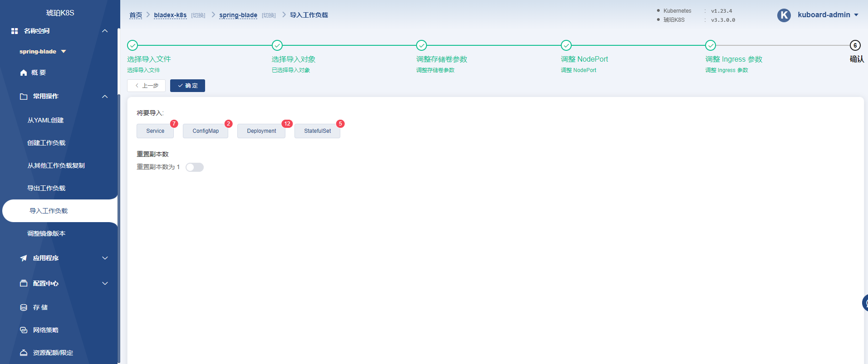This screenshot has height=364, width=868.
Task: Click the 配置中心 box icon
Action: pyautogui.click(x=24, y=283)
